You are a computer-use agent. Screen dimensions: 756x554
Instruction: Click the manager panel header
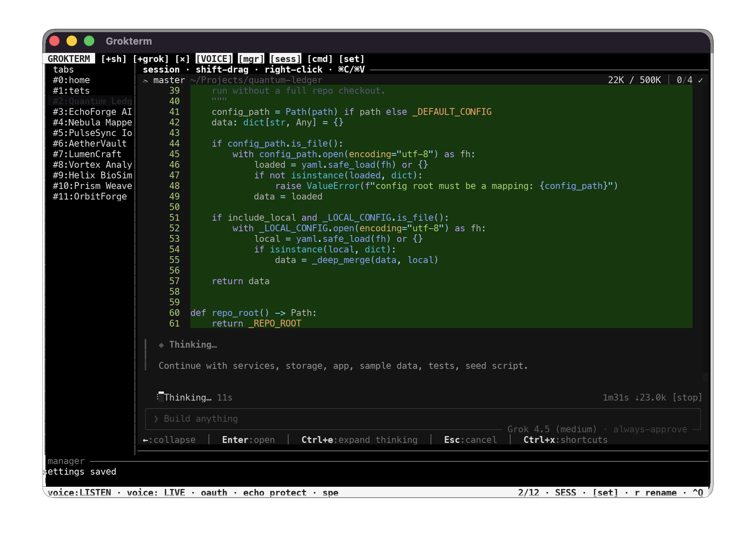click(66, 461)
